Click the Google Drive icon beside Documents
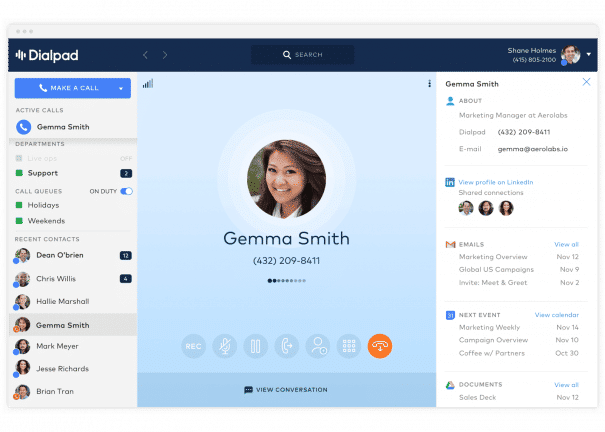Viewport: 605px width, 432px height. (450, 385)
